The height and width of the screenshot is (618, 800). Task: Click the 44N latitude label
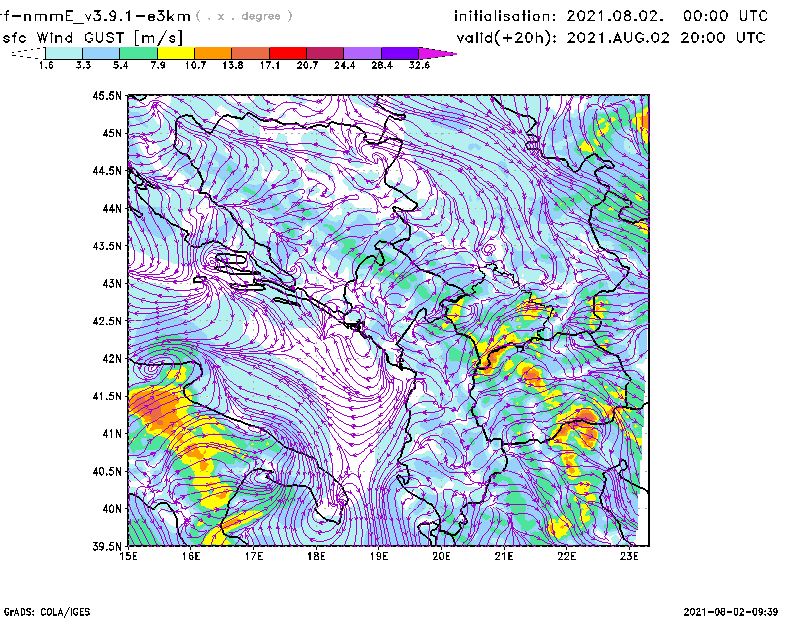[112, 208]
